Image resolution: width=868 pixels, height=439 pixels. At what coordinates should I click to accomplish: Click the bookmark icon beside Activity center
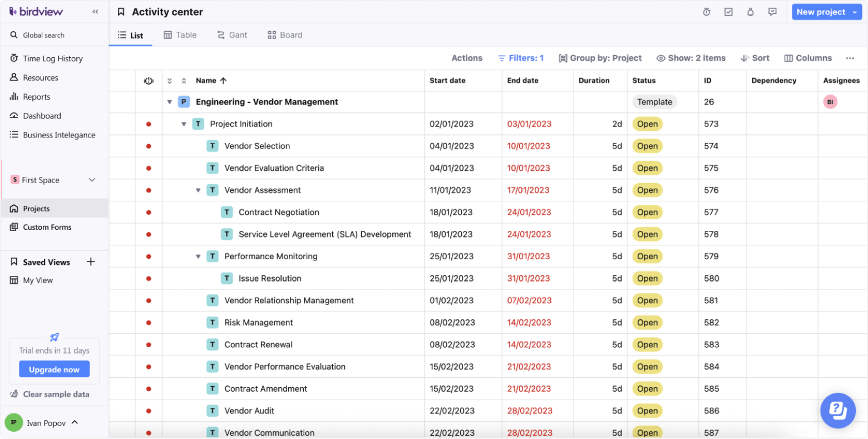121,12
